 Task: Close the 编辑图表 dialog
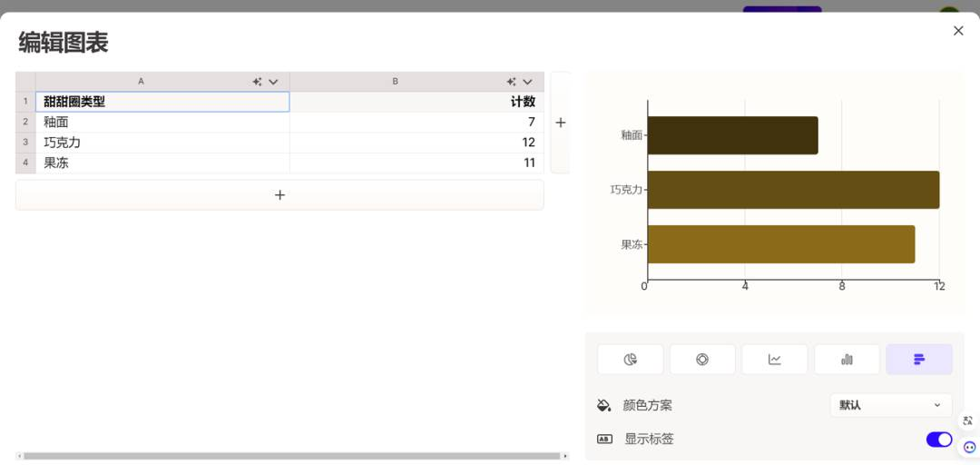click(x=958, y=31)
